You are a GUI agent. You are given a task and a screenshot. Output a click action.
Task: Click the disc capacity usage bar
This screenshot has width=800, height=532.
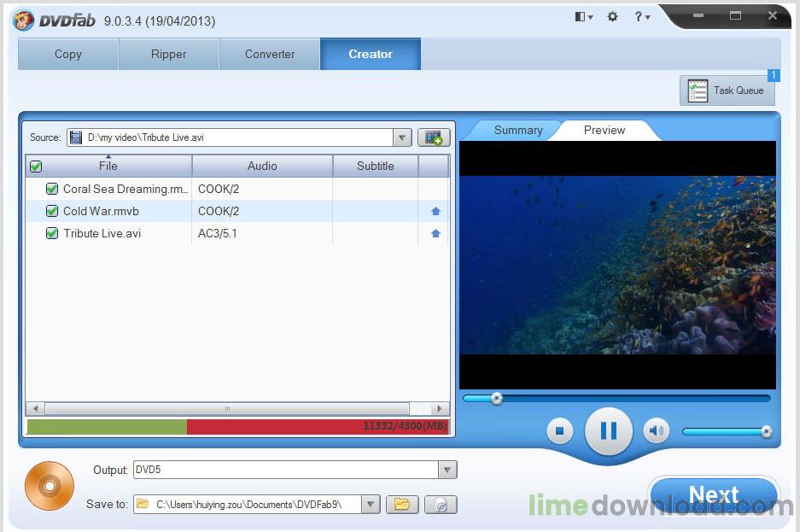(x=237, y=427)
